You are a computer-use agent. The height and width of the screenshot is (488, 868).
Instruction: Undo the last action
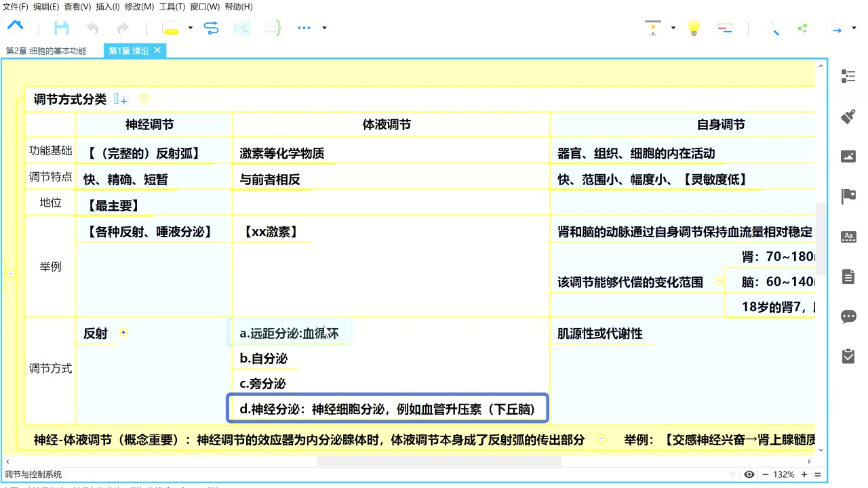pos(92,28)
